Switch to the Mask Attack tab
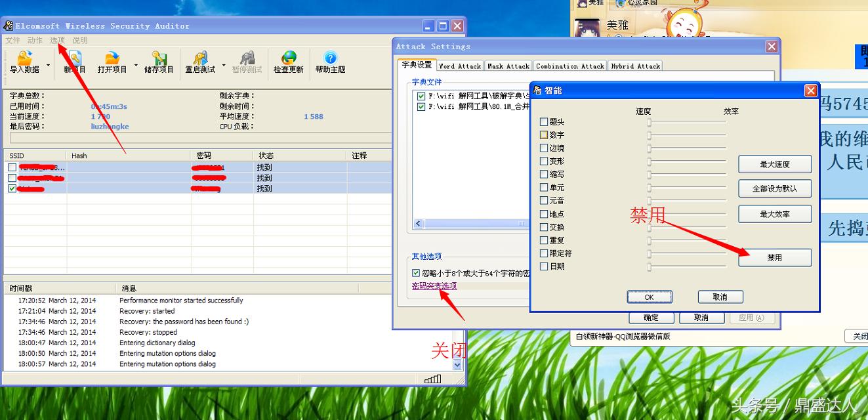 click(508, 66)
